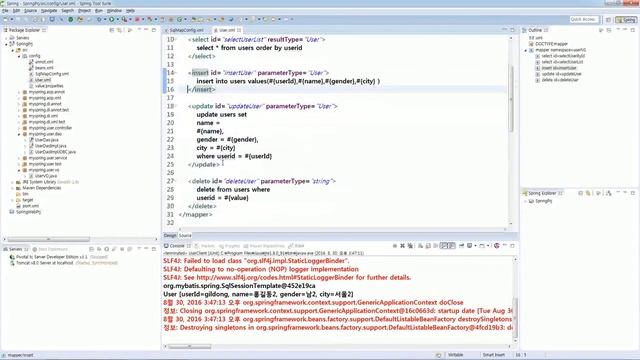Viewport: 640px width, 360px height.
Task: Click the Package Explorer horizontal scrollbar
Action: coord(49,239)
